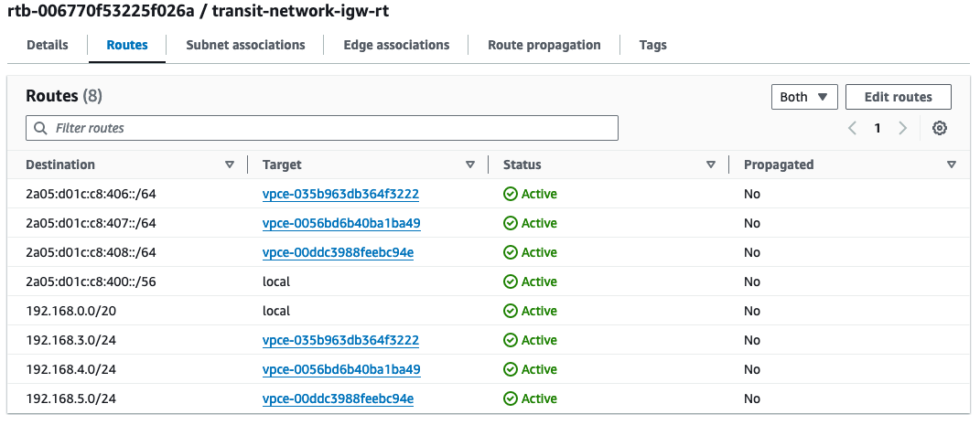Open the table preferences gear icon
The image size is (980, 425).
click(x=940, y=128)
